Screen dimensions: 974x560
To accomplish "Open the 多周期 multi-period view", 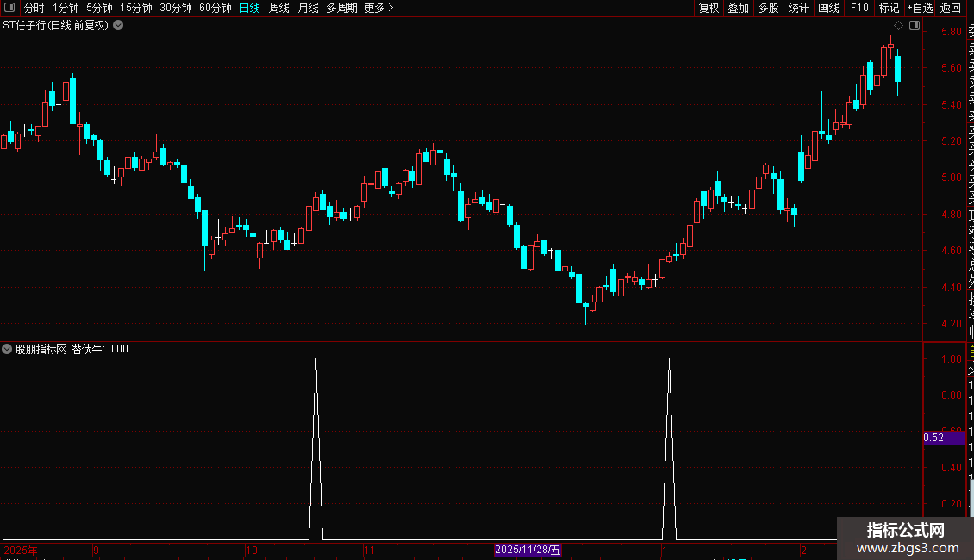I will [341, 8].
